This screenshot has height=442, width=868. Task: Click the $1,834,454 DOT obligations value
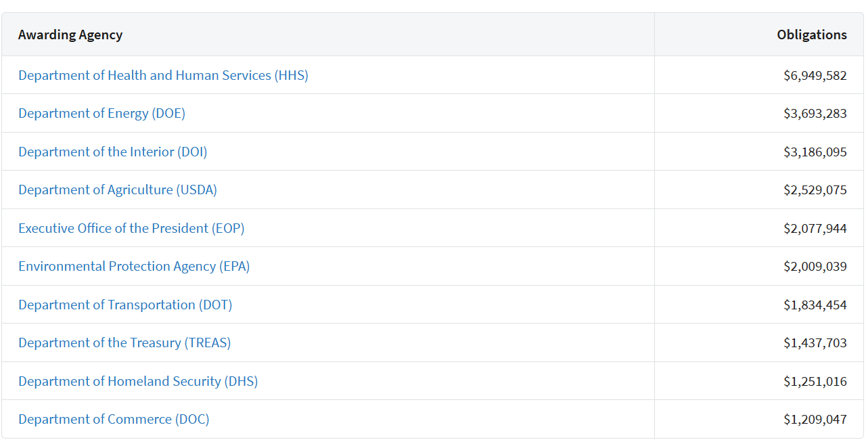(x=815, y=305)
